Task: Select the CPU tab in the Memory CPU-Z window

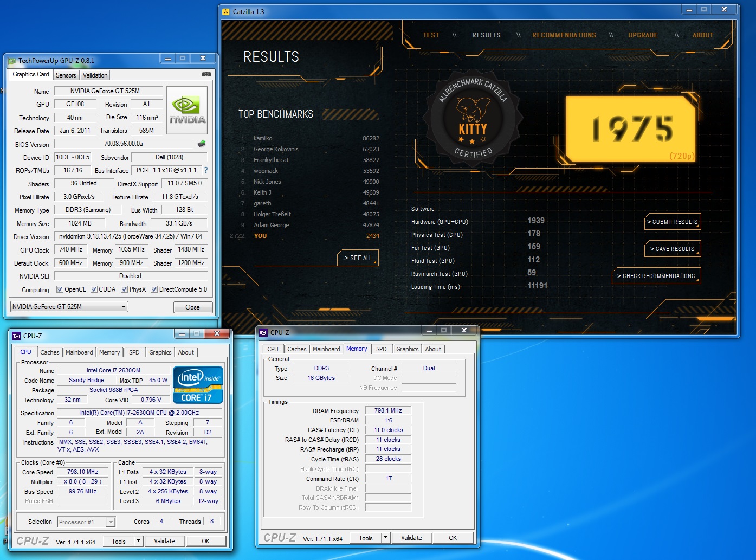Action: point(273,349)
